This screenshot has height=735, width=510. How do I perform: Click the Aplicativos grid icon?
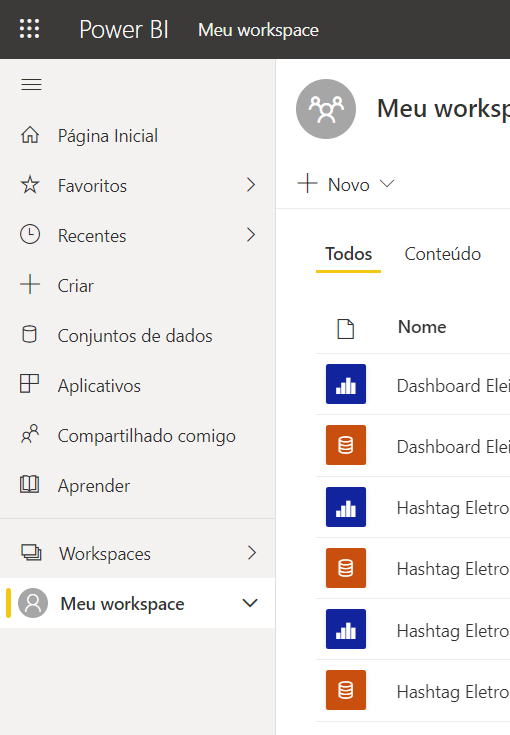click(x=29, y=384)
